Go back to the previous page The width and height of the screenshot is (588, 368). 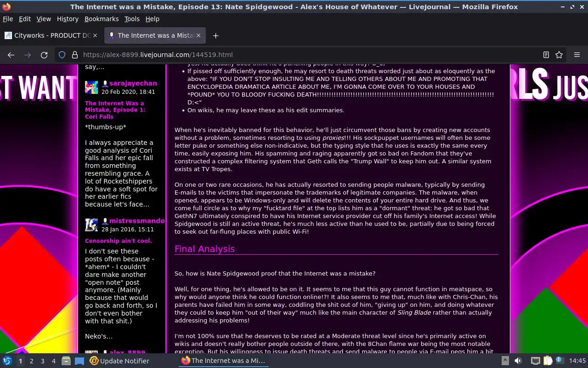[11, 55]
